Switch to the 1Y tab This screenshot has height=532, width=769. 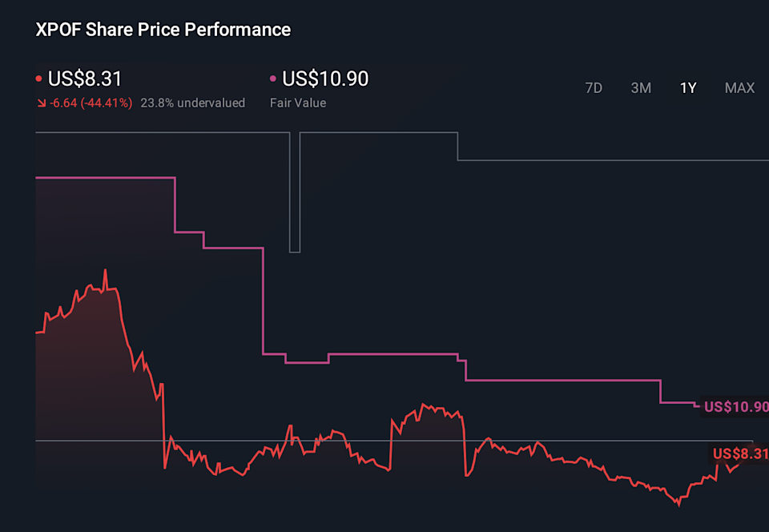(688, 88)
